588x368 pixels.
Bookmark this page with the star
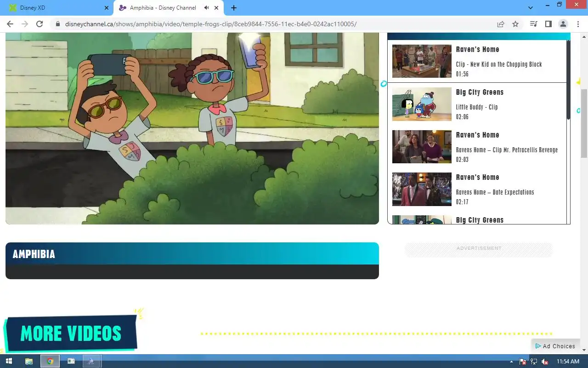coord(515,24)
